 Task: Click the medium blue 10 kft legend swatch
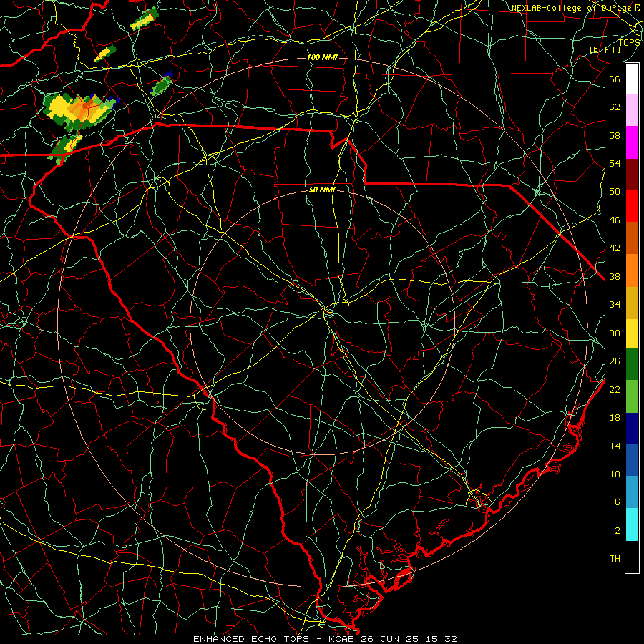pyautogui.click(x=632, y=460)
